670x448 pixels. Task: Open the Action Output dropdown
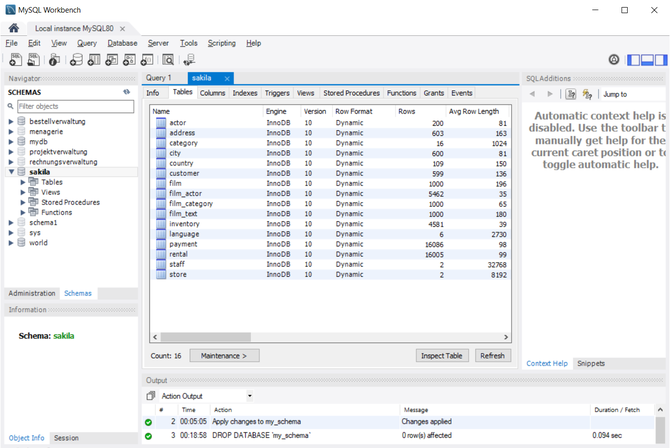click(250, 396)
